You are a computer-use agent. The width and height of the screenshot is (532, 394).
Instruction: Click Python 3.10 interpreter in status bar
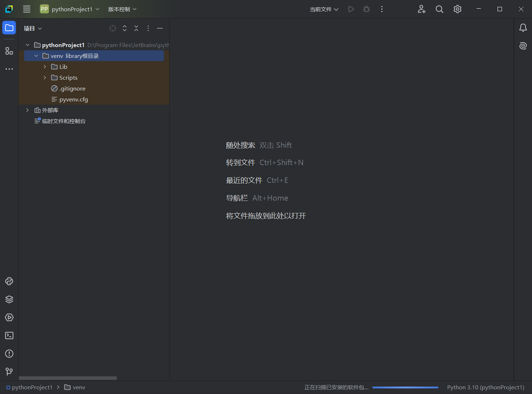click(x=486, y=387)
